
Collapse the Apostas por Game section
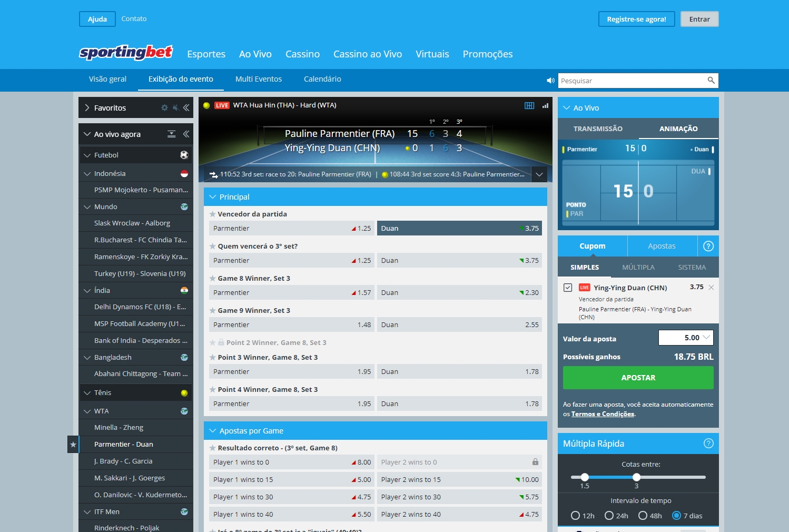pyautogui.click(x=213, y=430)
